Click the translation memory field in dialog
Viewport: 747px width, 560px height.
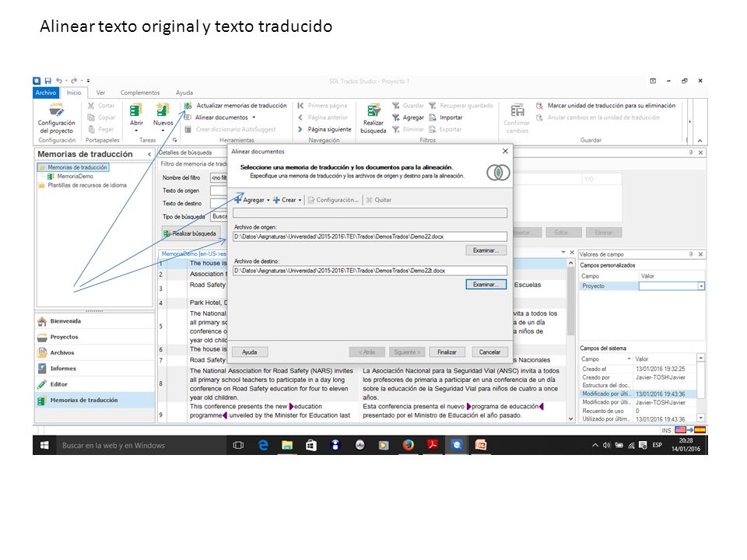coord(370,213)
